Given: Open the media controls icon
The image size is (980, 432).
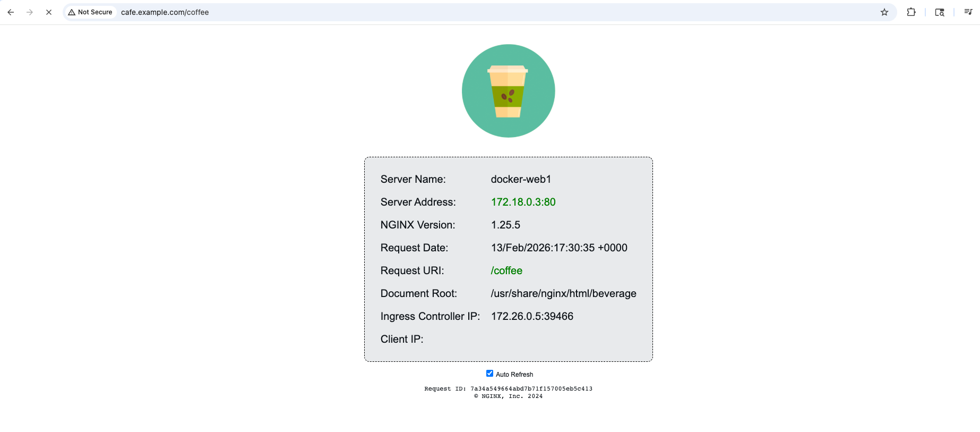Looking at the screenshot, I should [968, 12].
